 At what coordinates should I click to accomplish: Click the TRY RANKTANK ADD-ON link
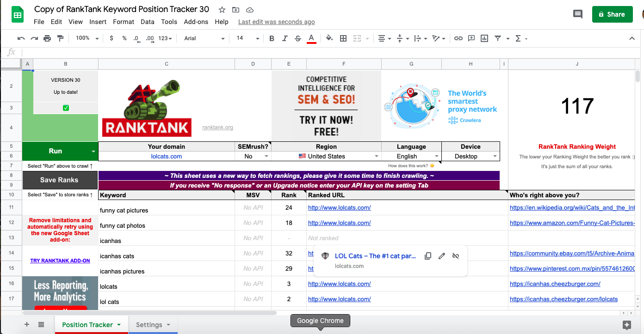pyautogui.click(x=60, y=260)
